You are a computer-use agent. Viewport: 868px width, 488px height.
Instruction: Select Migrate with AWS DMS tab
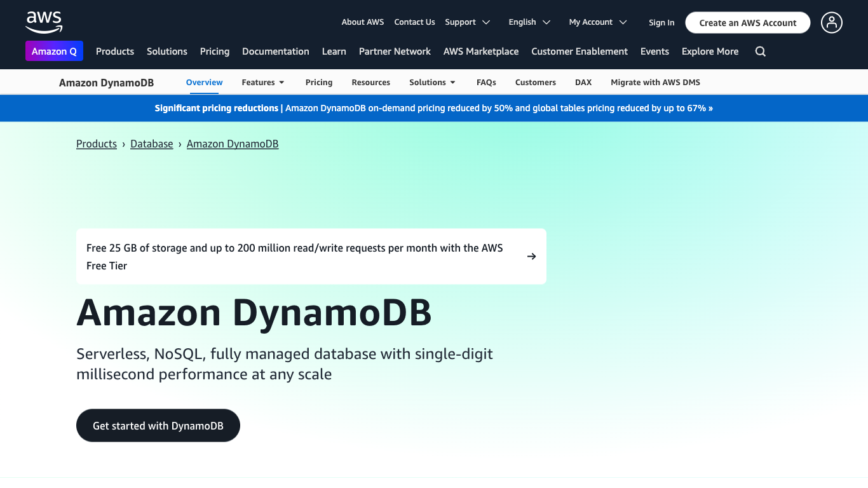(655, 83)
